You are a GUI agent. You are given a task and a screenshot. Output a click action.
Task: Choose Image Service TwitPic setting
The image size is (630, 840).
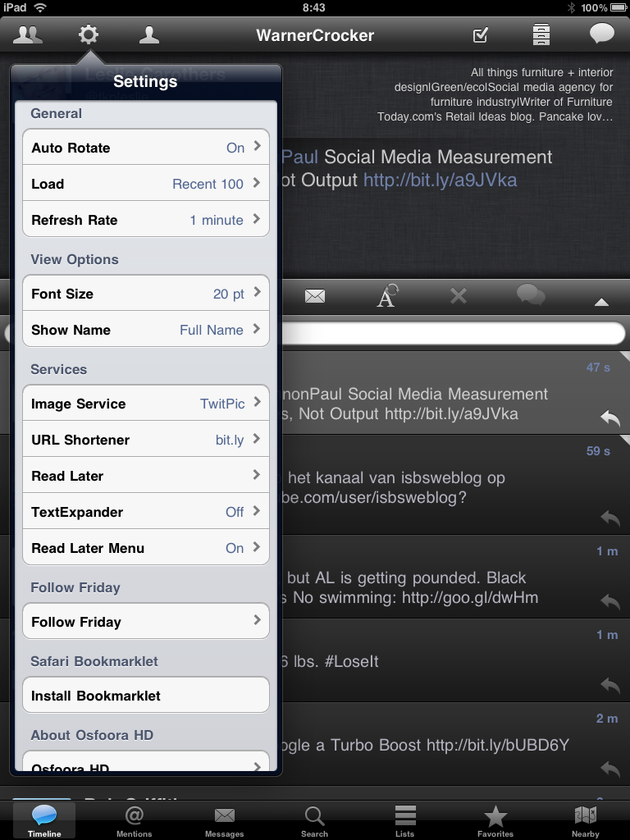[146, 403]
